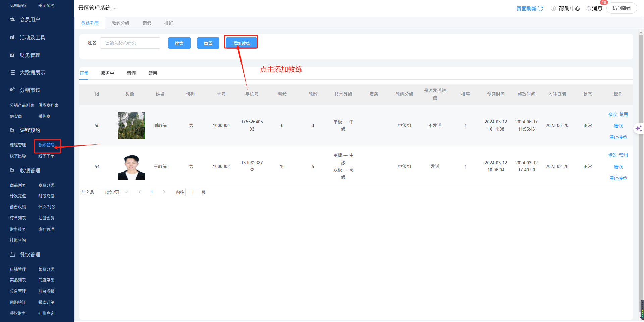Open the 大数据展示 sidebar section
This screenshot has height=322, width=644.
32,73
